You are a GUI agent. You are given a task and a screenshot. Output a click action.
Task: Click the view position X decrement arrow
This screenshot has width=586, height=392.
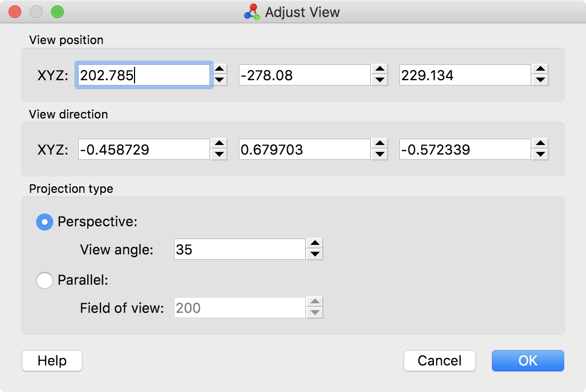click(x=220, y=80)
